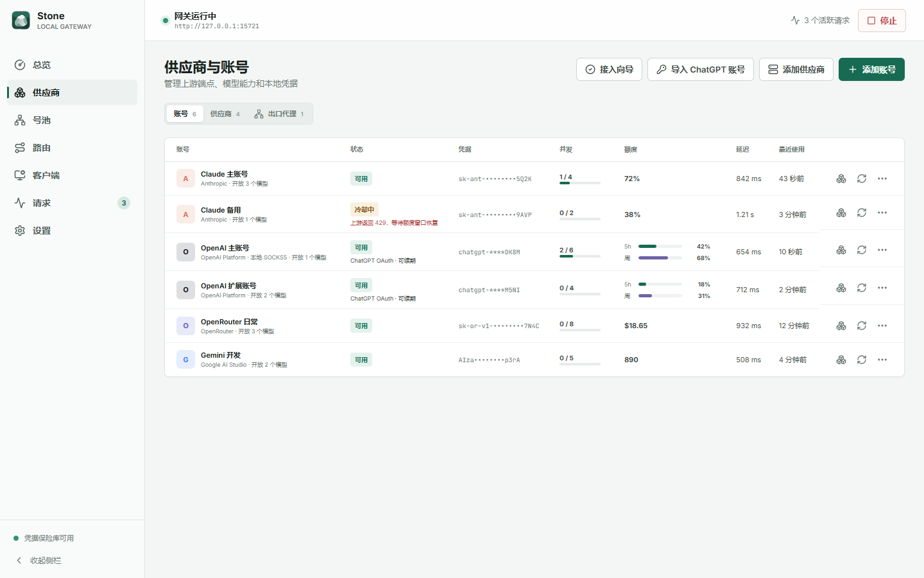Open more menu for OpenRouter 日常
Screen dimensions: 924x578
click(882, 326)
